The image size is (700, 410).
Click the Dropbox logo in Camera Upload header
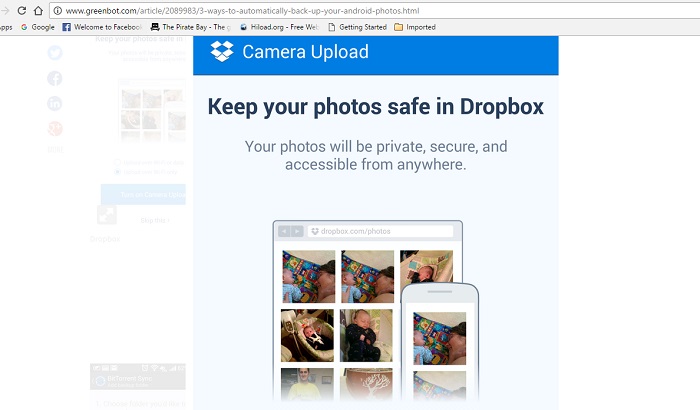222,52
